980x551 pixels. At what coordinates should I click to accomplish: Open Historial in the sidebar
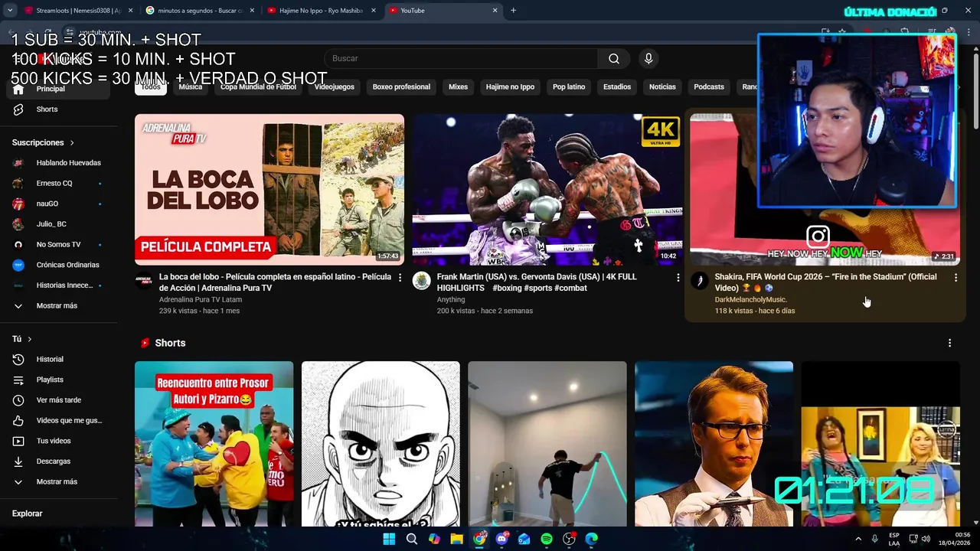pyautogui.click(x=58, y=360)
